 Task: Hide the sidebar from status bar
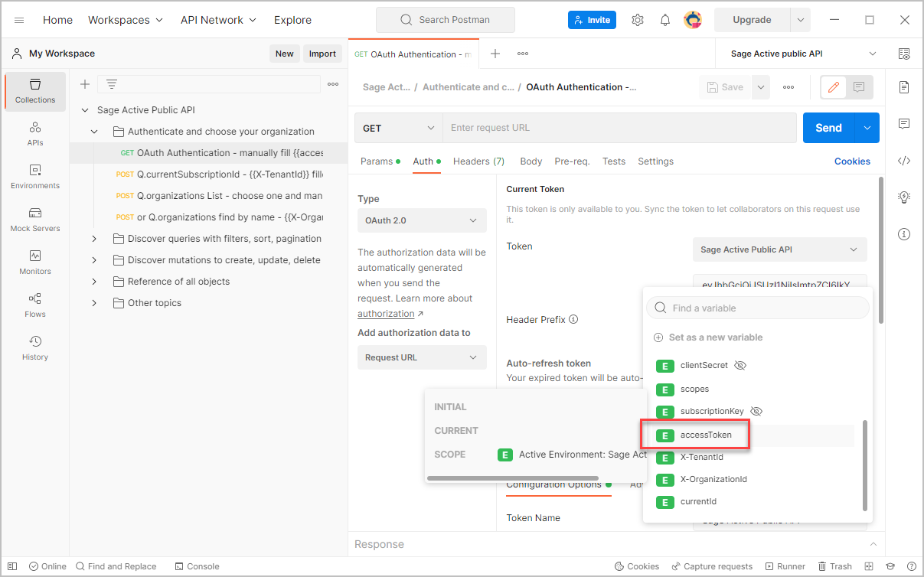12,566
